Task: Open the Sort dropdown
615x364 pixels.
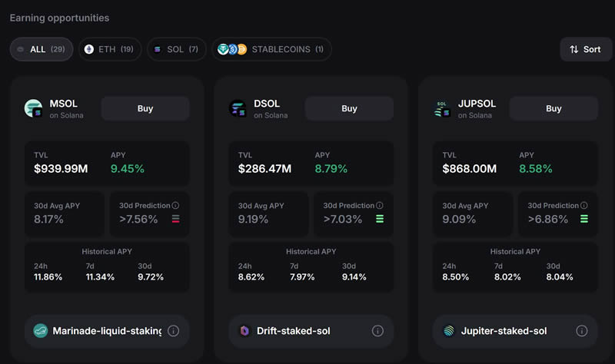Action: coord(585,49)
